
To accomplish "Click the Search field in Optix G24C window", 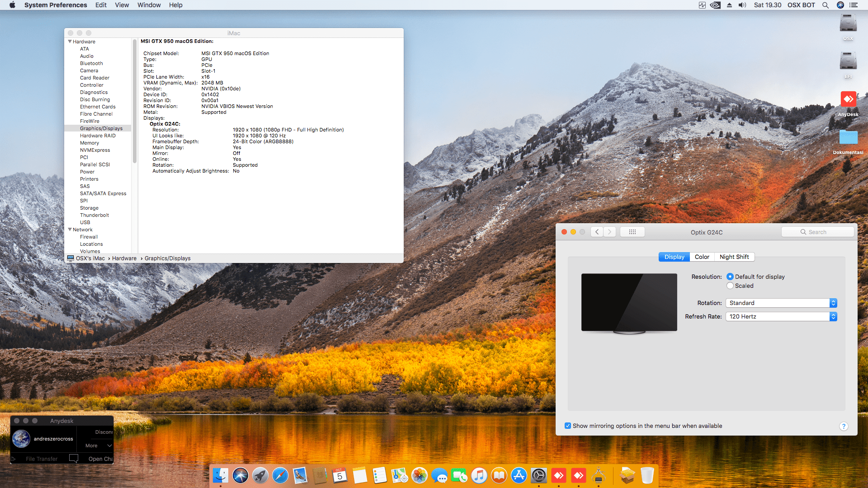I will point(817,232).
